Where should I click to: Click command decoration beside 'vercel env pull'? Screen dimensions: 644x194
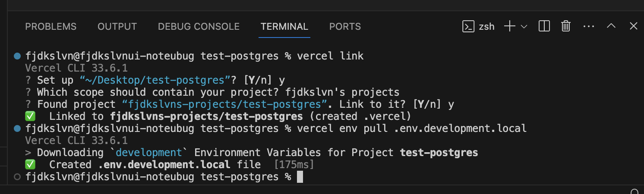click(x=17, y=128)
